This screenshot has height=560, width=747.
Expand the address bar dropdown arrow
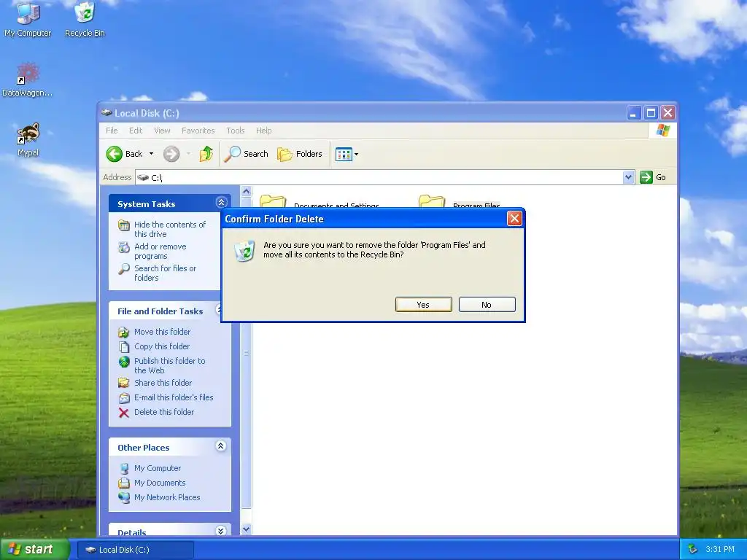point(628,177)
